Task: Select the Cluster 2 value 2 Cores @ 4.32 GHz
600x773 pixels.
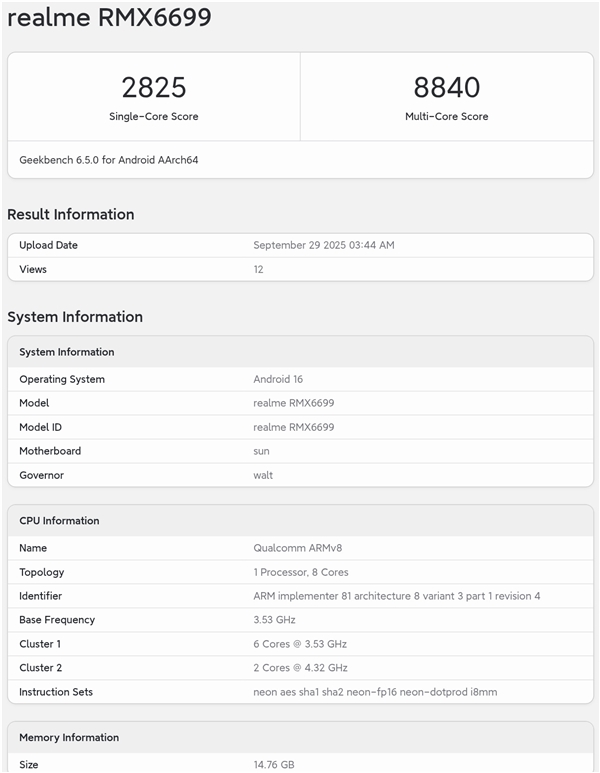Action: click(300, 668)
